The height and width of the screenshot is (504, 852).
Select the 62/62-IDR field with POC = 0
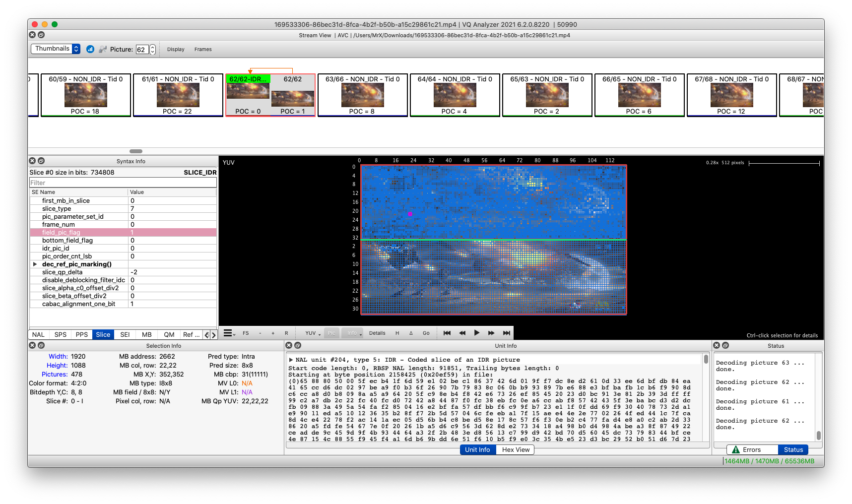click(x=248, y=95)
